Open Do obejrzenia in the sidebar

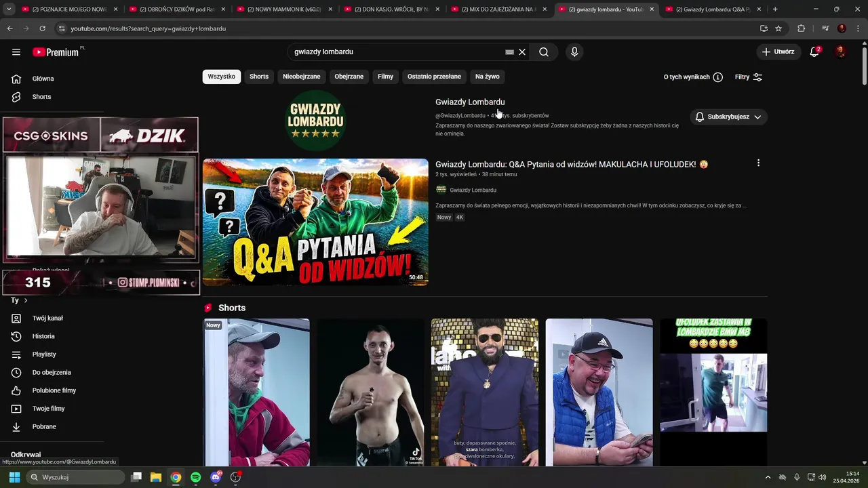pyautogui.click(x=53, y=372)
